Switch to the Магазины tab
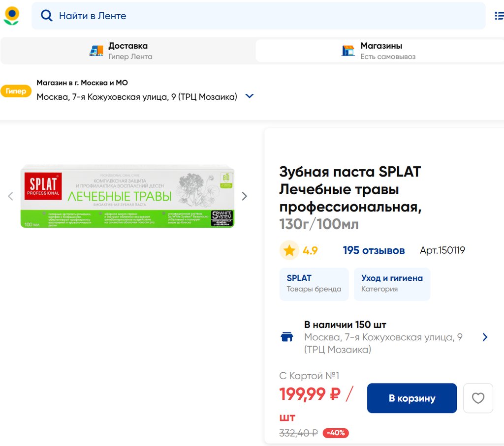This screenshot has width=504, height=446. [x=380, y=51]
